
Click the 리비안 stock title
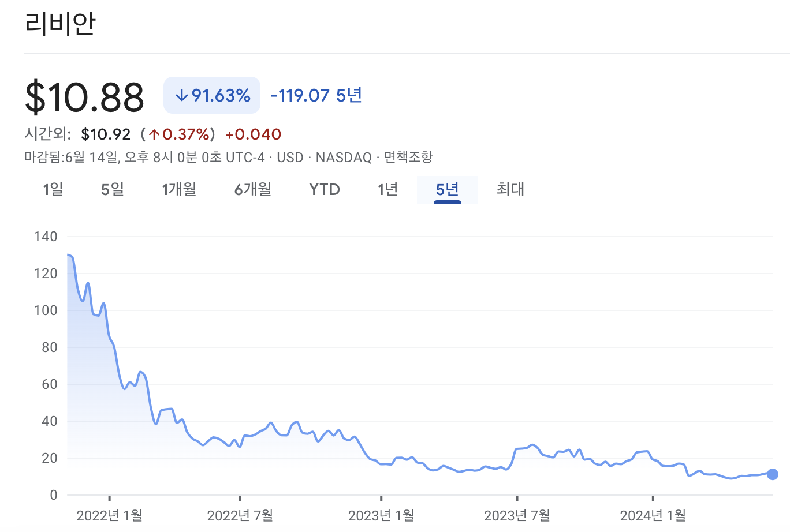[60, 24]
